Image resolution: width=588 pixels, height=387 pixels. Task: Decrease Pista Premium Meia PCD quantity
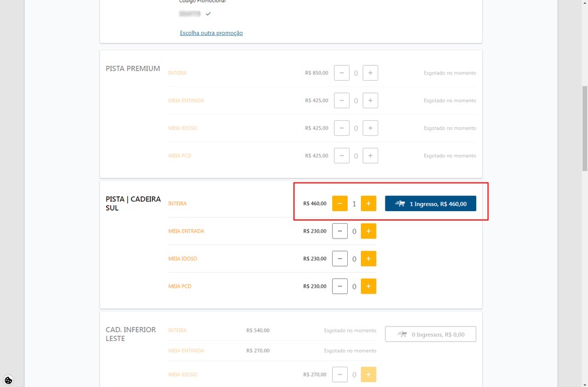[x=342, y=156]
